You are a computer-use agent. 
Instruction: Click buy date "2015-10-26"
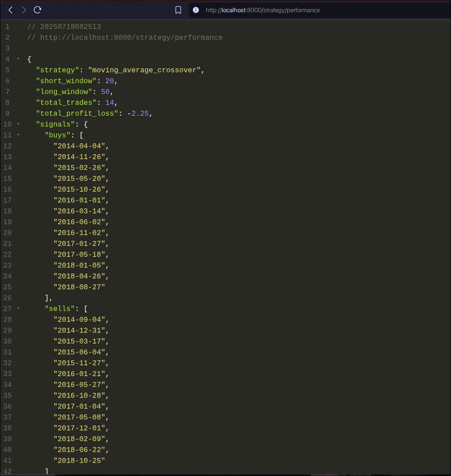pos(79,189)
